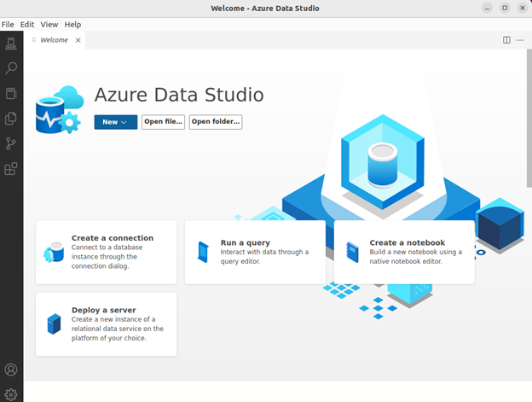Screen dimensions: 532x402
Task: Open the Search view magnifier icon
Action: tap(11, 68)
